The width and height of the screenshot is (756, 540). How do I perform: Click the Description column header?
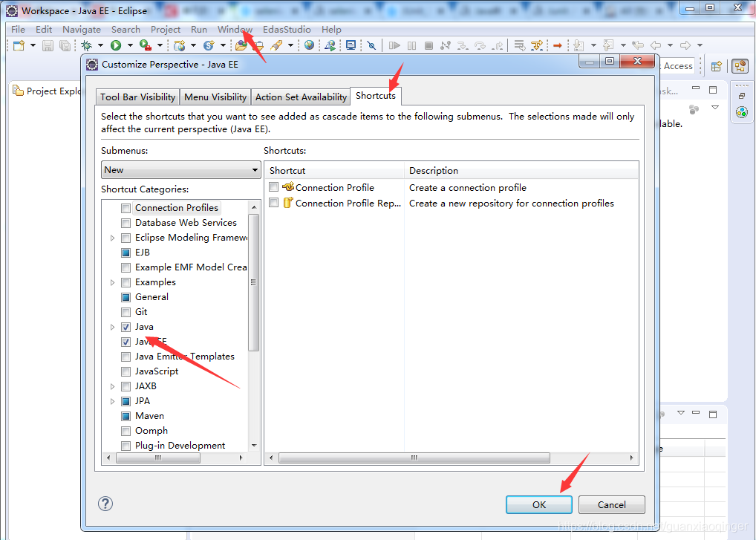point(521,170)
